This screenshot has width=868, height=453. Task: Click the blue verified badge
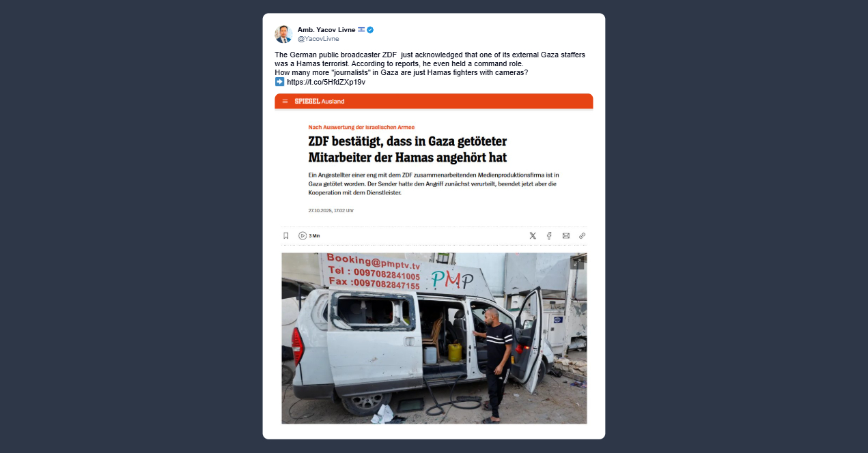(371, 30)
